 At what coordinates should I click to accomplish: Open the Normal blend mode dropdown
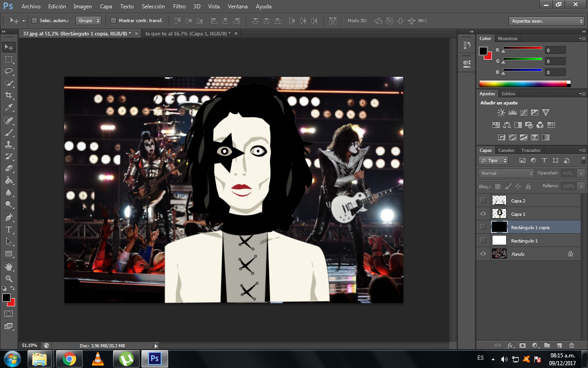506,173
